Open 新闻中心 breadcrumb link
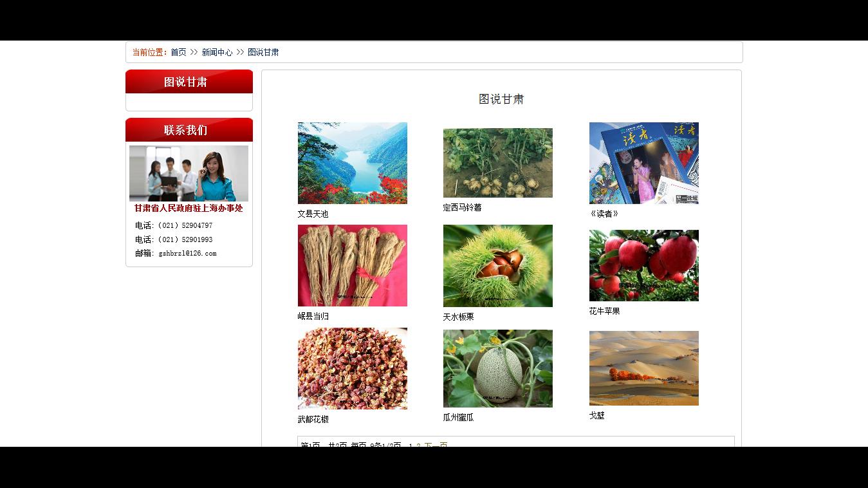 pyautogui.click(x=217, y=52)
